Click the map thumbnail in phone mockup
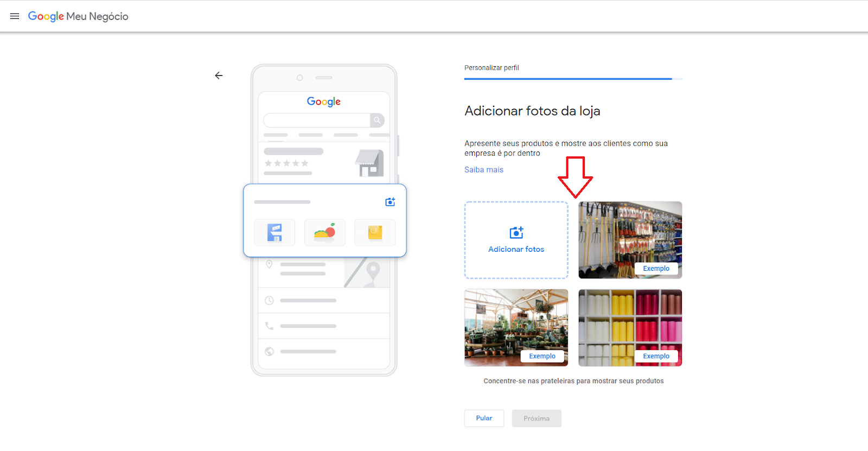 pyautogui.click(x=367, y=272)
